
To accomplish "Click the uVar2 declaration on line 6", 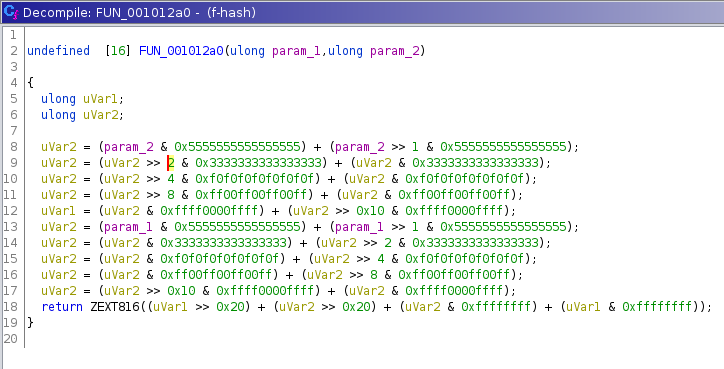I will (x=101, y=115).
